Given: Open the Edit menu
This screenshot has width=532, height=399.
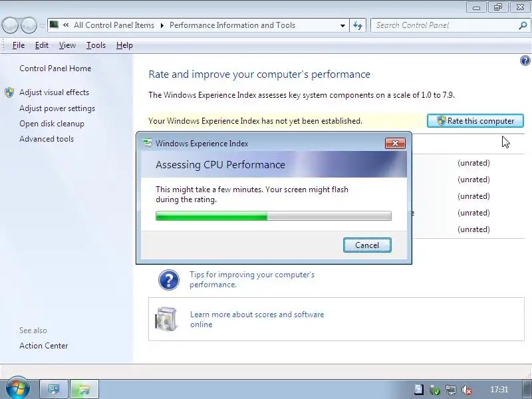Looking at the screenshot, I should point(42,45).
